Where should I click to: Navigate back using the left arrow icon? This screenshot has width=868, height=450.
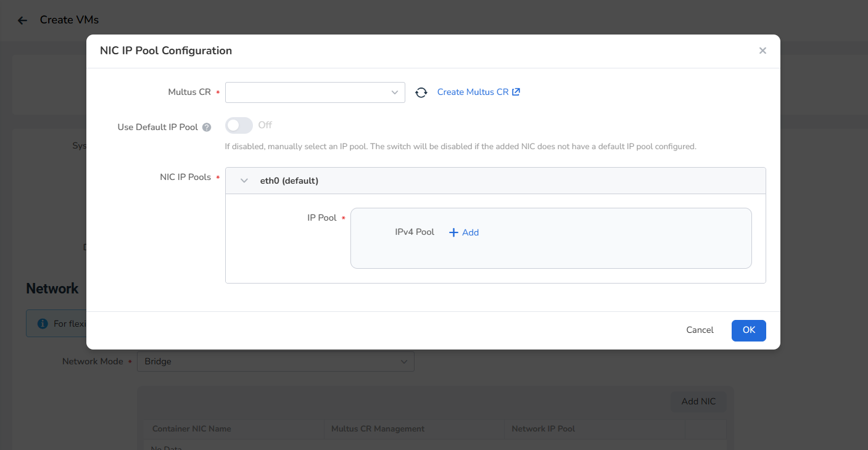22,20
